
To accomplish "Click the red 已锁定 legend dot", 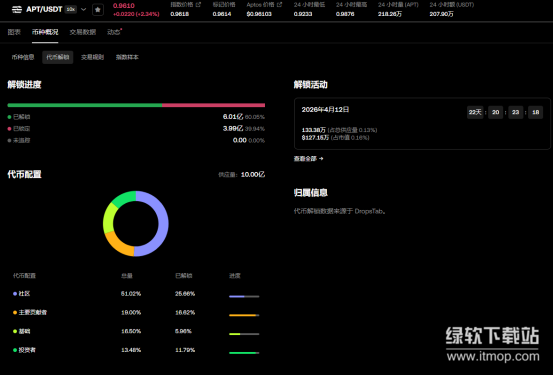I will click(x=10, y=129).
